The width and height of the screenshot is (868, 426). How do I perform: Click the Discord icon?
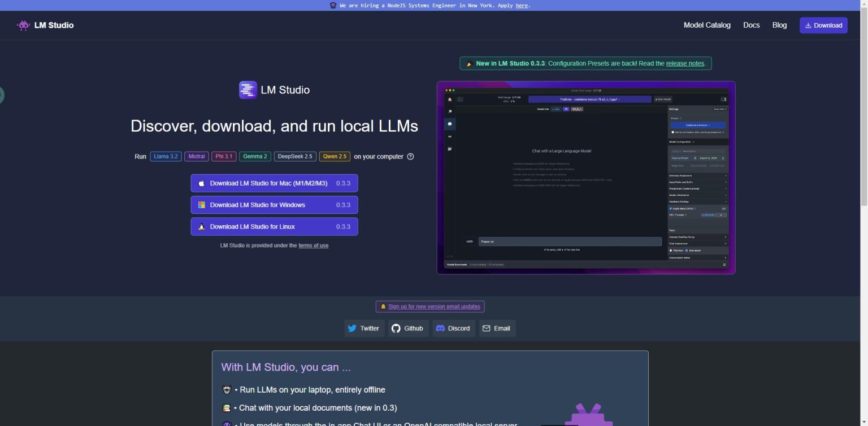coord(440,328)
